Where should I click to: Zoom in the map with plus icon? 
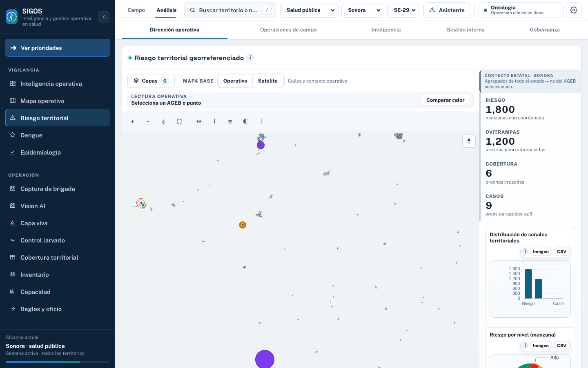point(132,121)
